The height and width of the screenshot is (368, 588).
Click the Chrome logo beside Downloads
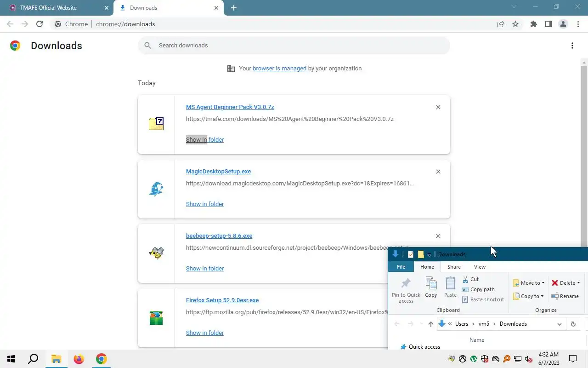[x=15, y=46]
